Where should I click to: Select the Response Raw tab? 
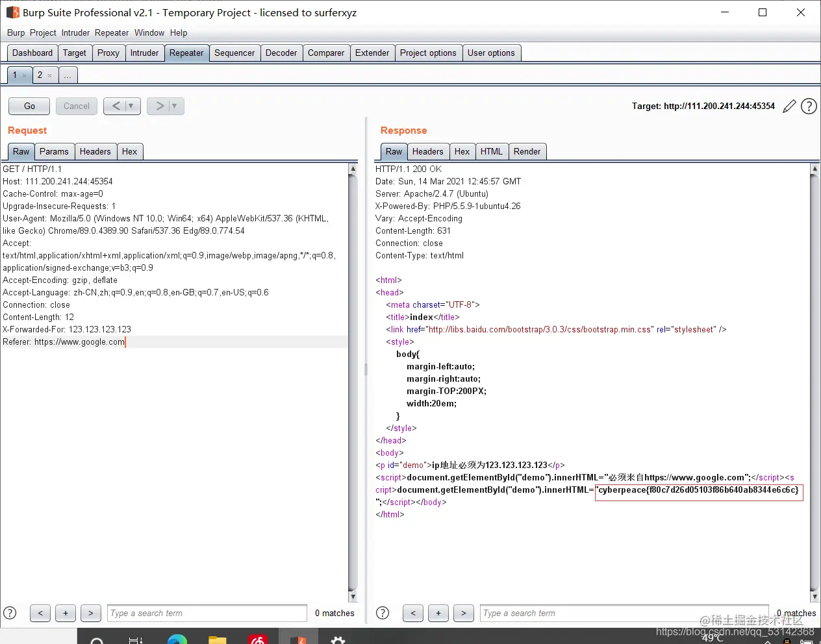pyautogui.click(x=394, y=152)
